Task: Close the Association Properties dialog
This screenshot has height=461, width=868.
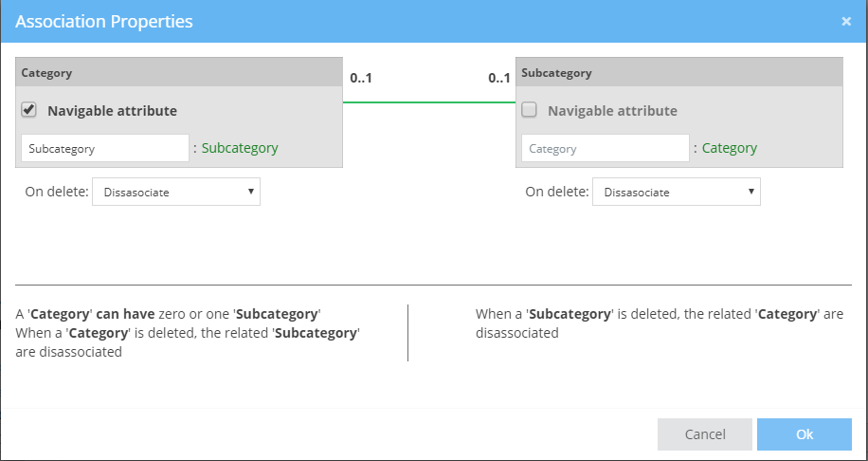Action: coord(846,21)
